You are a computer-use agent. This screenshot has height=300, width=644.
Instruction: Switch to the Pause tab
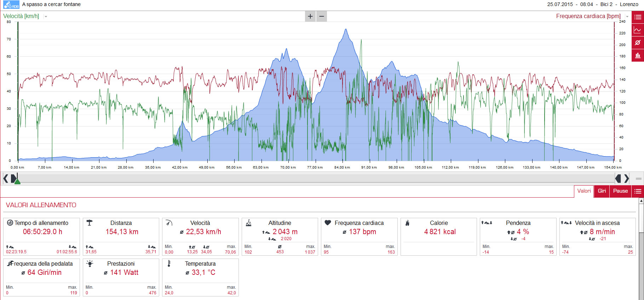tap(620, 191)
